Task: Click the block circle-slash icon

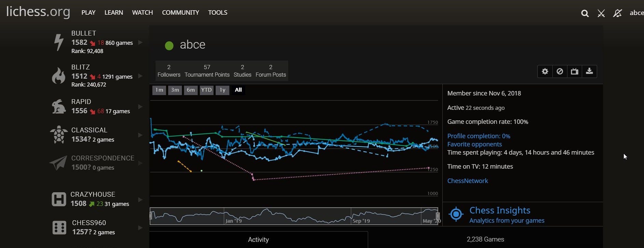Action: [560, 71]
